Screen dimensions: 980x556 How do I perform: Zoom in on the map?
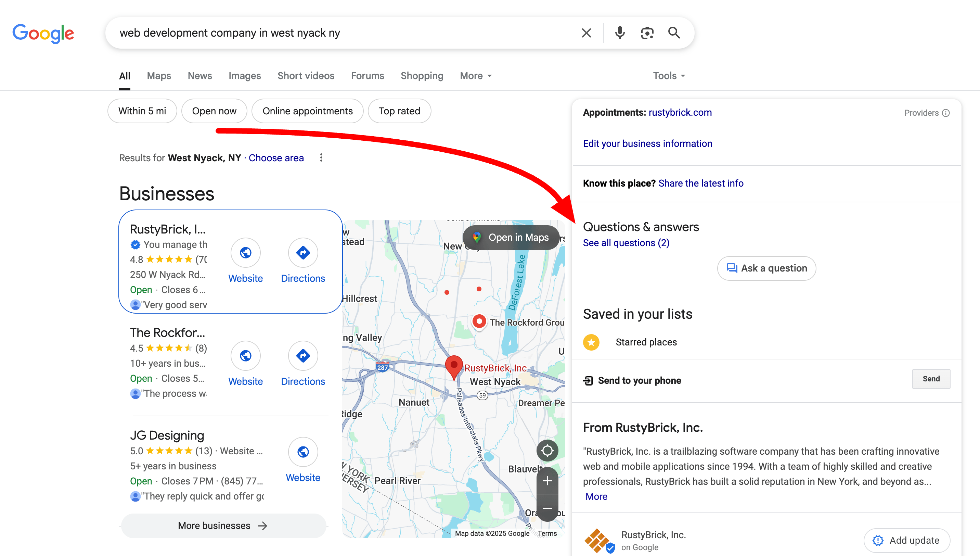547,481
